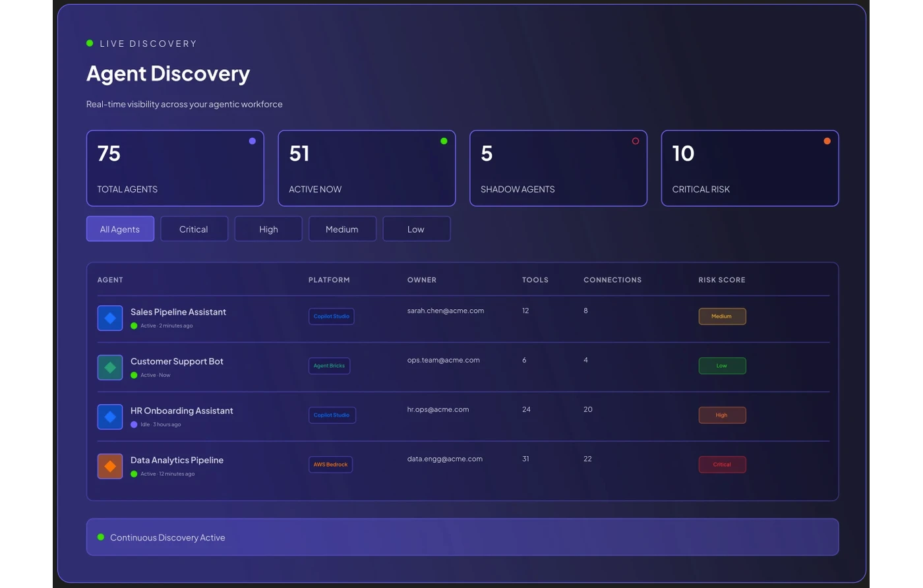Click the Continuous Discovery Active banner
This screenshot has height=588, width=923.
tap(462, 537)
